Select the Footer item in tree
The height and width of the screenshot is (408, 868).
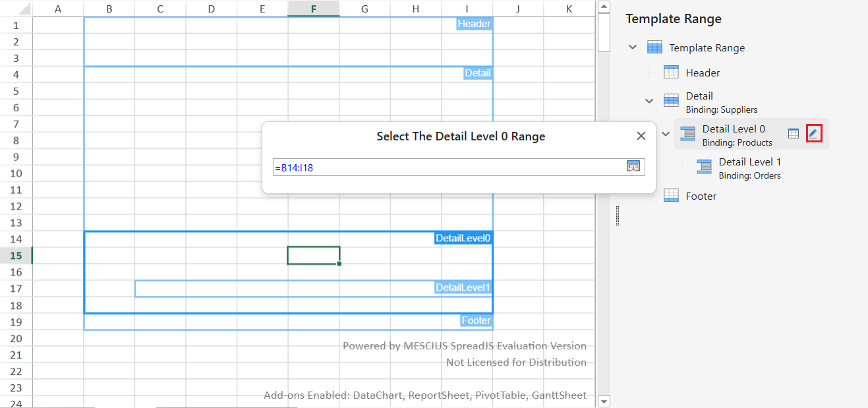(701, 196)
